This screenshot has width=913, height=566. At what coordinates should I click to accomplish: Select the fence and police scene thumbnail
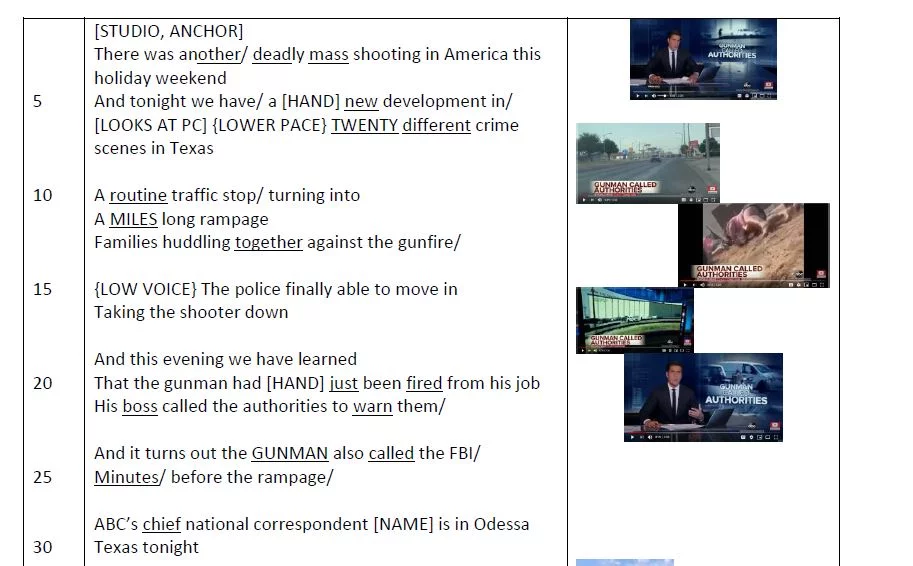(x=634, y=319)
